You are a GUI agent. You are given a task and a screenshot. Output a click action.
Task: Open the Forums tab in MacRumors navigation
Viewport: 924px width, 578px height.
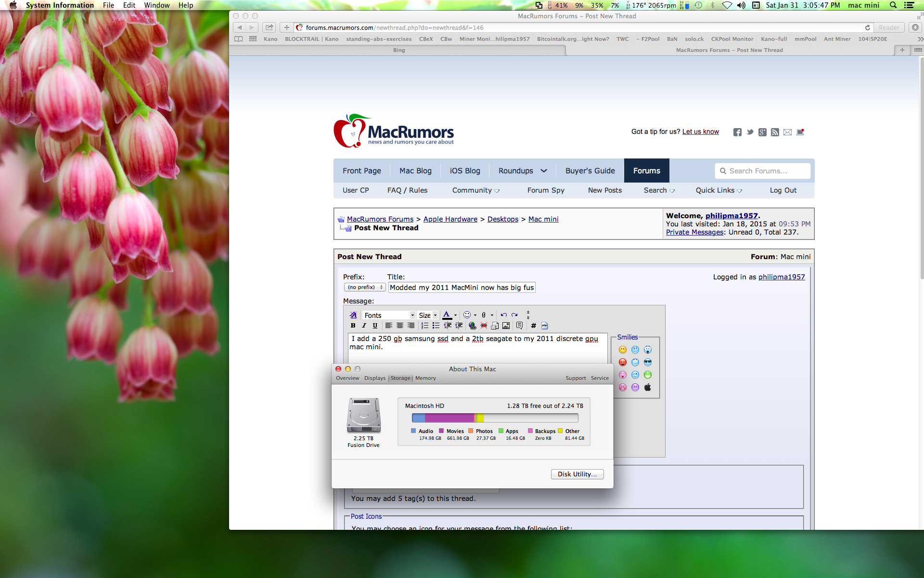pos(646,171)
